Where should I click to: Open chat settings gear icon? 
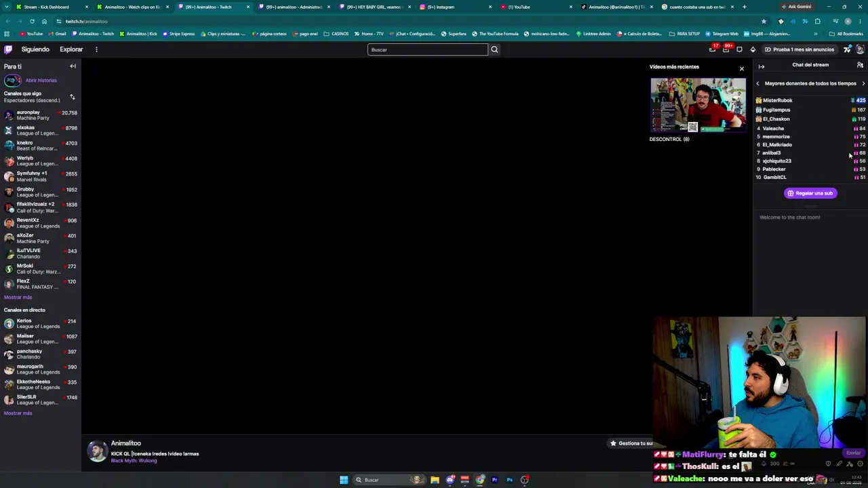coord(861,464)
